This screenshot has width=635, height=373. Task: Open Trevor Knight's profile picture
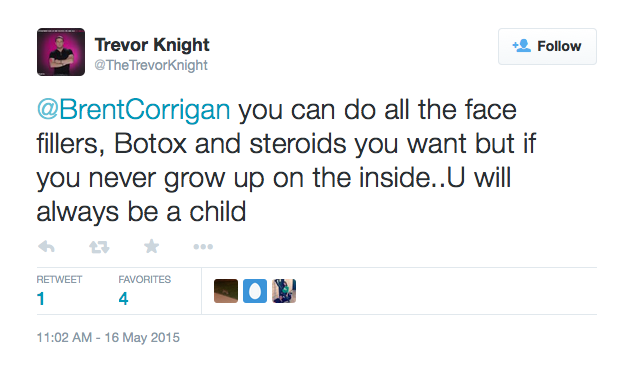tap(61, 52)
